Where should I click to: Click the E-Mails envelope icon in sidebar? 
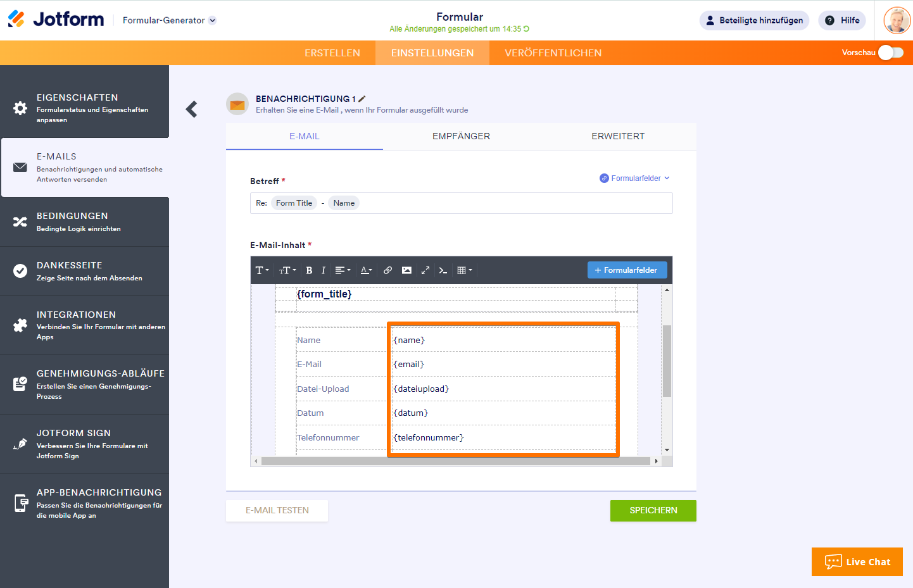[x=20, y=167]
